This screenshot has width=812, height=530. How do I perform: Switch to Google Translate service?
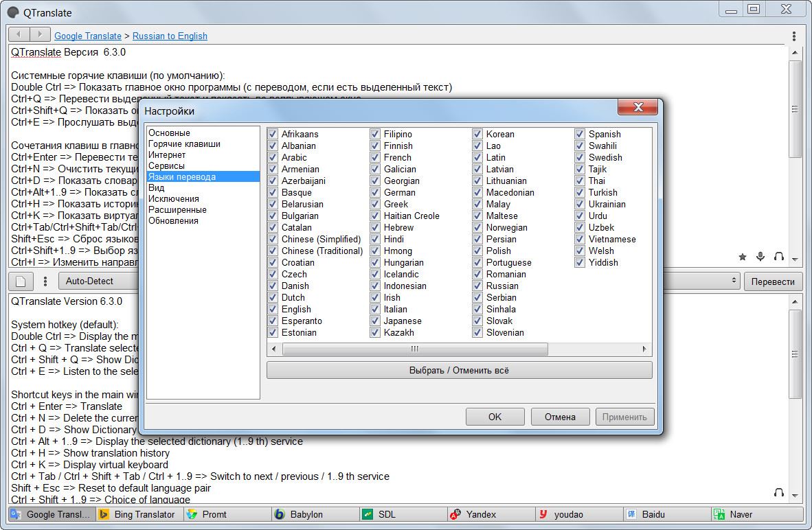[52, 514]
